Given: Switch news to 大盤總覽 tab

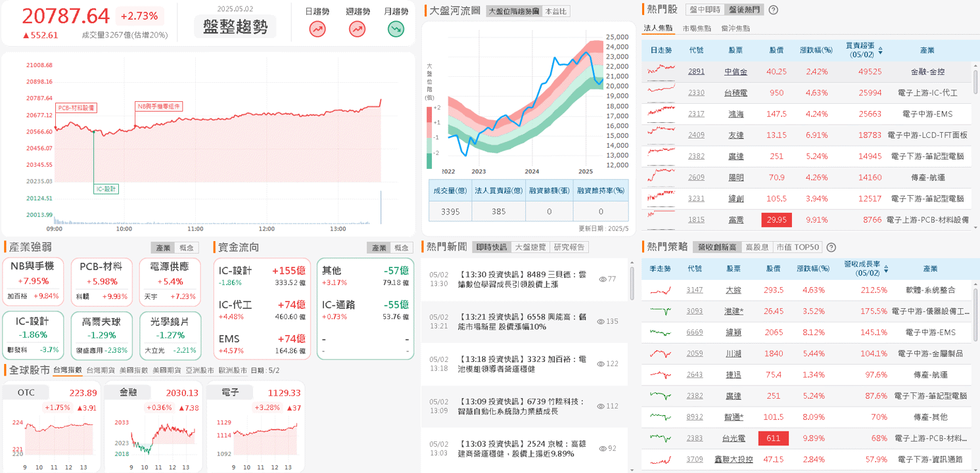Looking at the screenshot, I should point(530,247).
